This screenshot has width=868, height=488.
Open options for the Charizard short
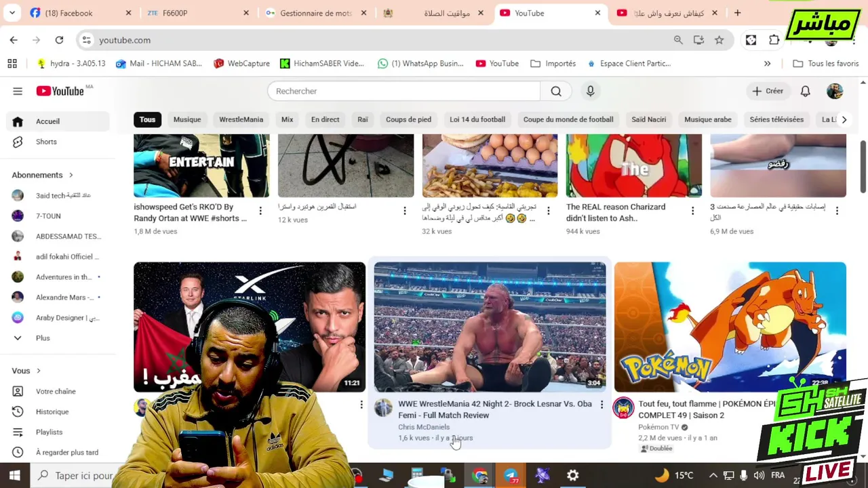[x=692, y=211]
